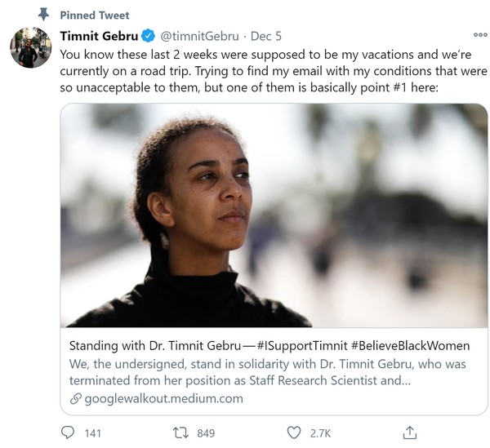This screenshot has width=490, height=448.
Task: Open the profile avatar photo
Action: pyautogui.click(x=30, y=47)
